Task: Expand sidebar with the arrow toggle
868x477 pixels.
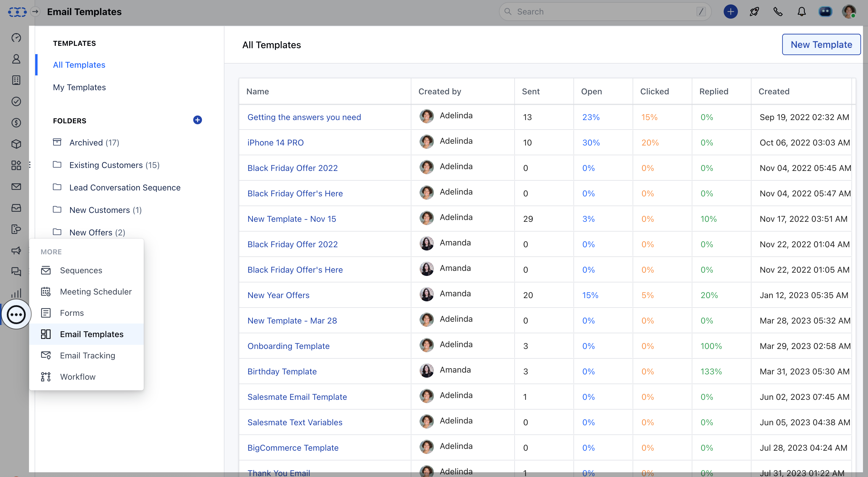Action: point(35,12)
